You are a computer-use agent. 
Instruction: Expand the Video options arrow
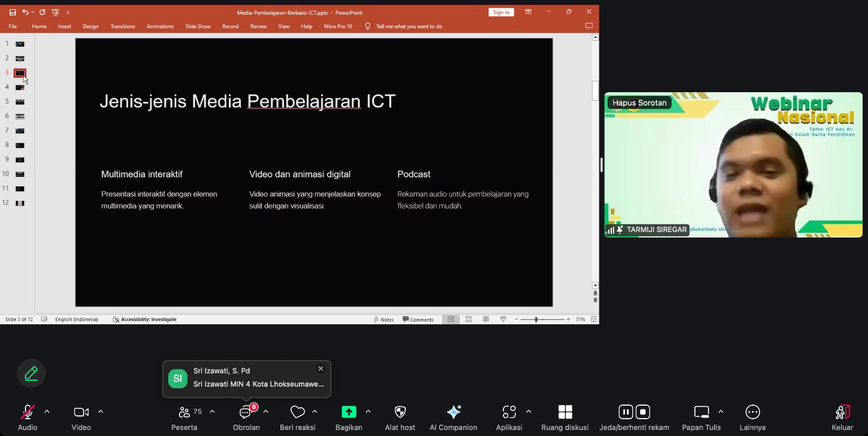point(100,412)
